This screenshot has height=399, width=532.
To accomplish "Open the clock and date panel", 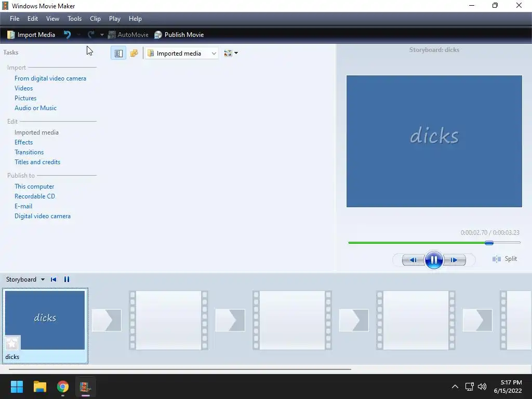I will (508, 387).
